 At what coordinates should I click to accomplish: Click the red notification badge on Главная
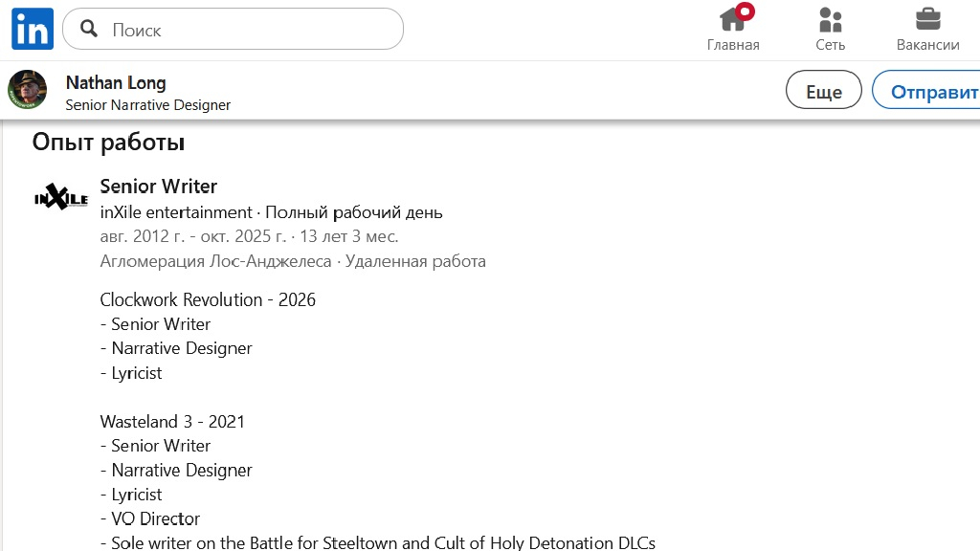745,11
